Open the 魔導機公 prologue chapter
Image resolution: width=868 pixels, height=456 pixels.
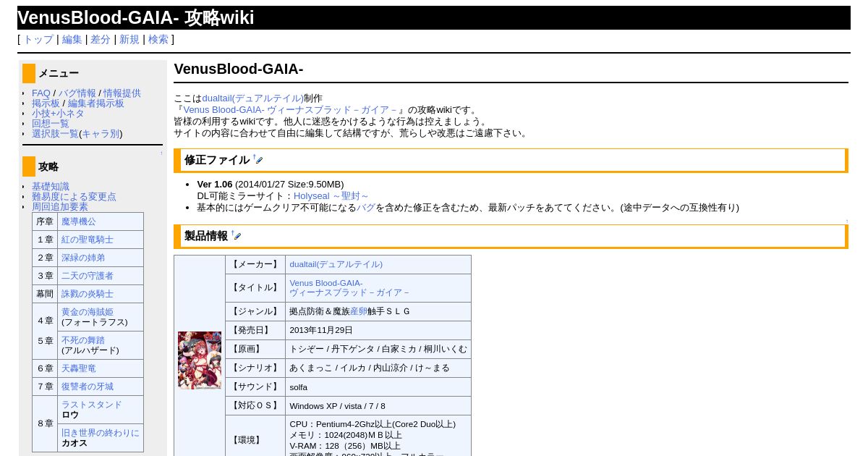79,221
